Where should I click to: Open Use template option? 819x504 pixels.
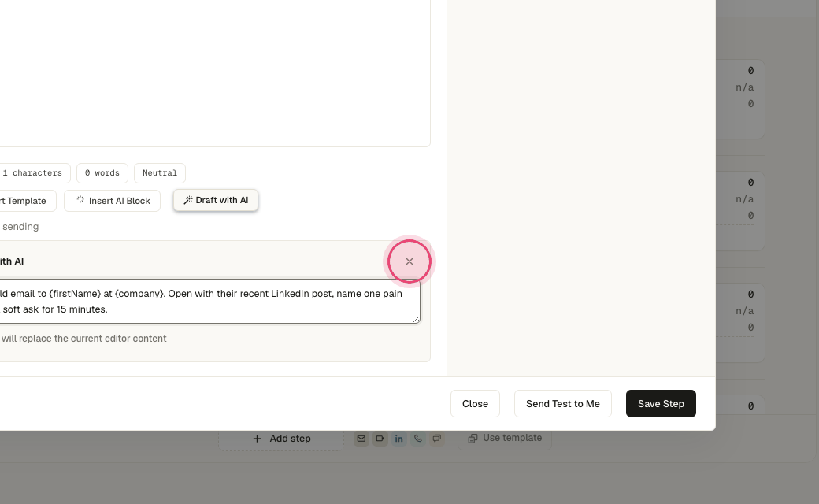coord(505,438)
